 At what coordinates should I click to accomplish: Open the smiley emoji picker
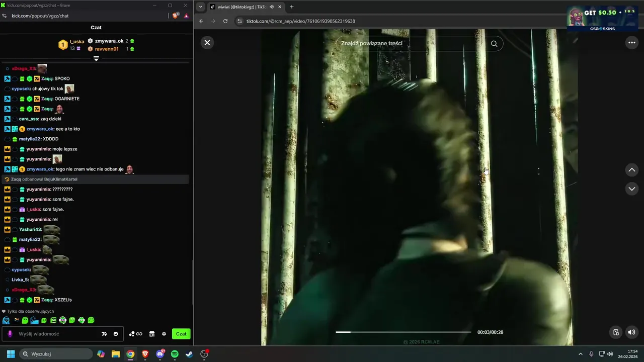[116, 334]
